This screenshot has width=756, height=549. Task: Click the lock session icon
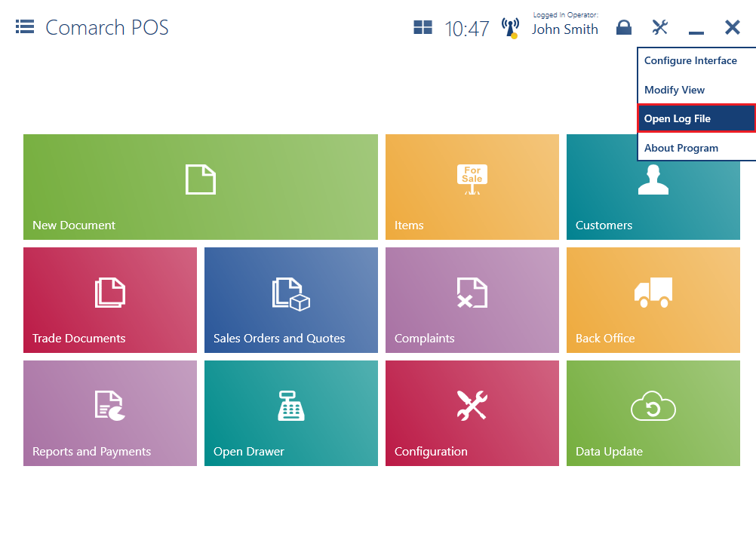[x=624, y=27]
